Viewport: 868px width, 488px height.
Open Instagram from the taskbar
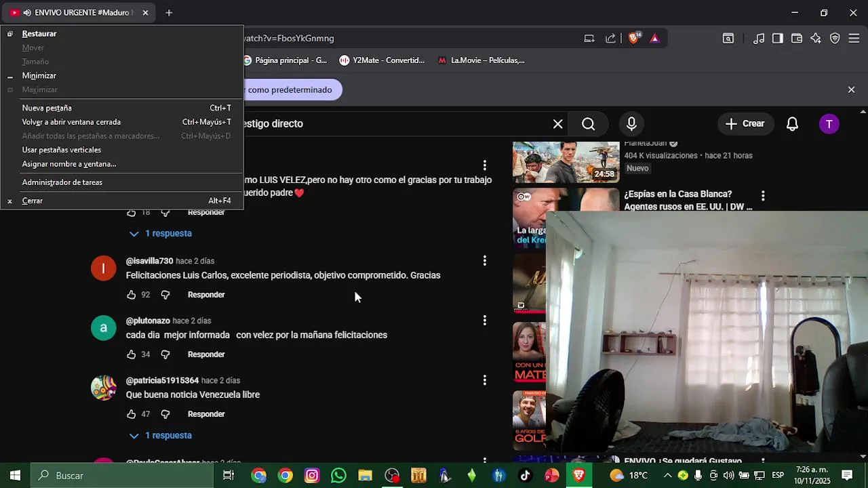[312, 476]
